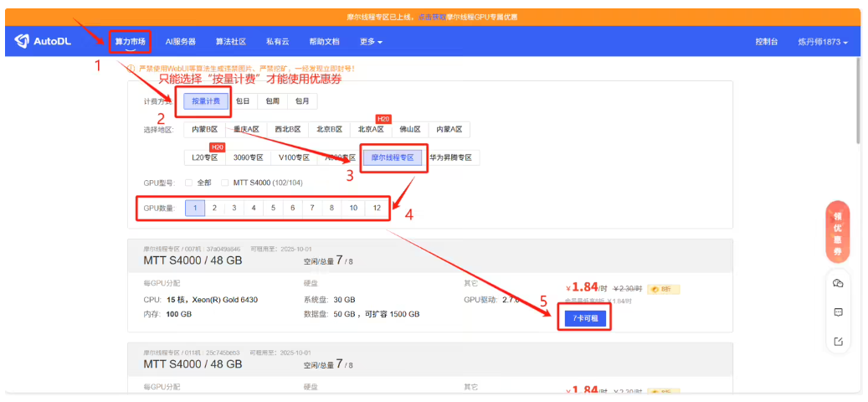868x402 pixels.
Task: Choose the 北京B区 region
Action: point(330,130)
